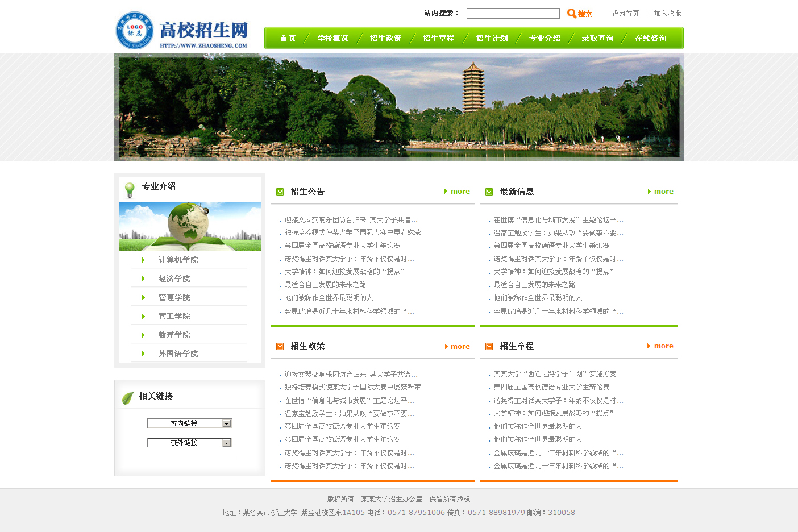Click the green arrow beside 经济学院

point(143,279)
